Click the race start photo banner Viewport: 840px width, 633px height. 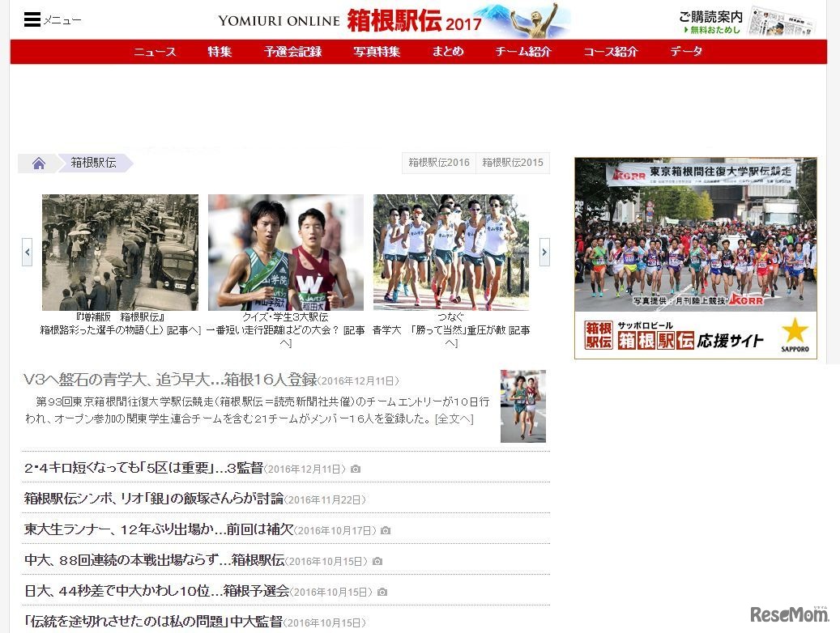click(x=695, y=235)
